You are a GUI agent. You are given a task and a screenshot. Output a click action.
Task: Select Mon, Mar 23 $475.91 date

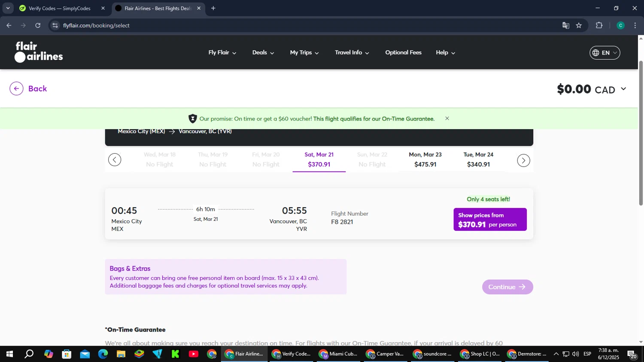click(425, 160)
